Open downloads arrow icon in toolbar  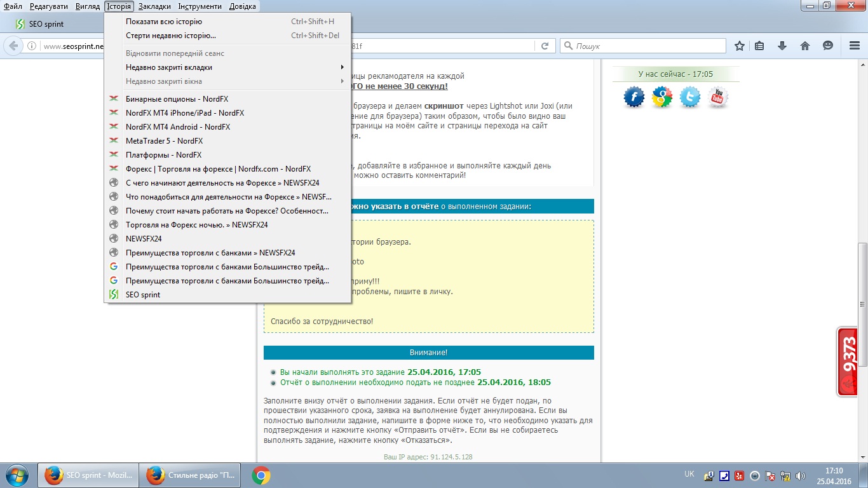[x=782, y=46]
